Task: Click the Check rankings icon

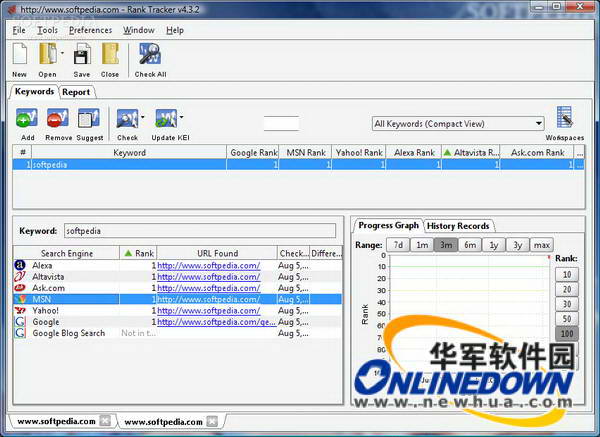Action: (x=127, y=119)
